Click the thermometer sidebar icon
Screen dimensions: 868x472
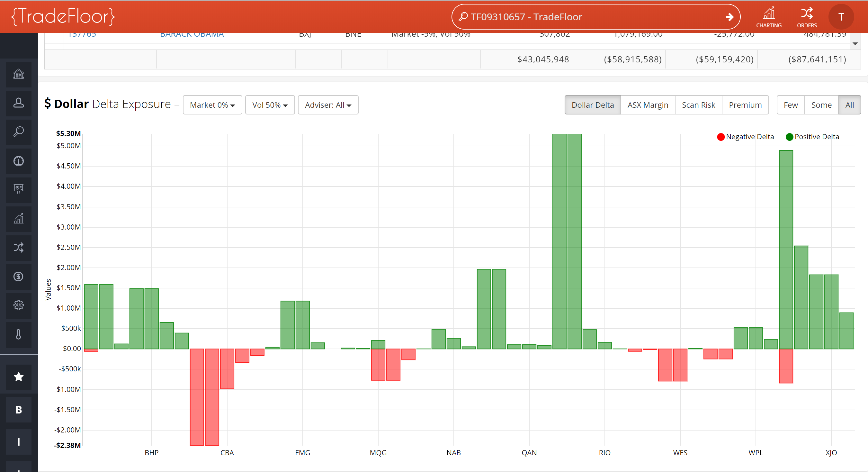(x=19, y=334)
